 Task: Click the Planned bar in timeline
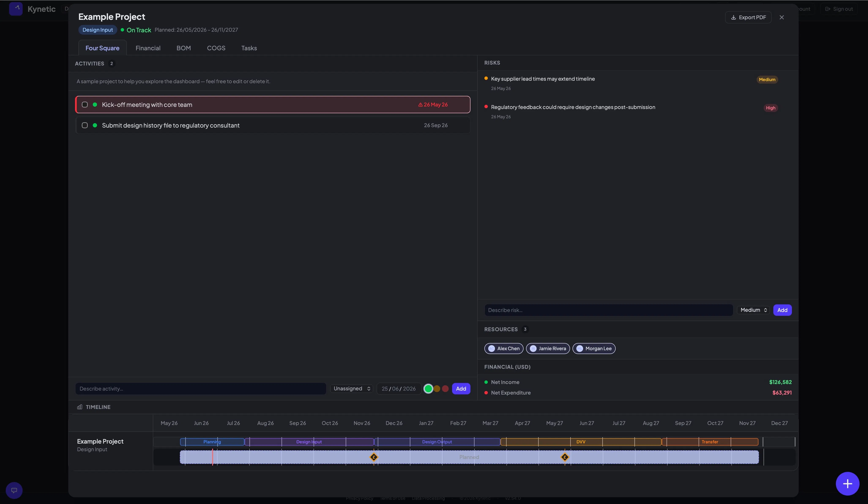point(469,457)
